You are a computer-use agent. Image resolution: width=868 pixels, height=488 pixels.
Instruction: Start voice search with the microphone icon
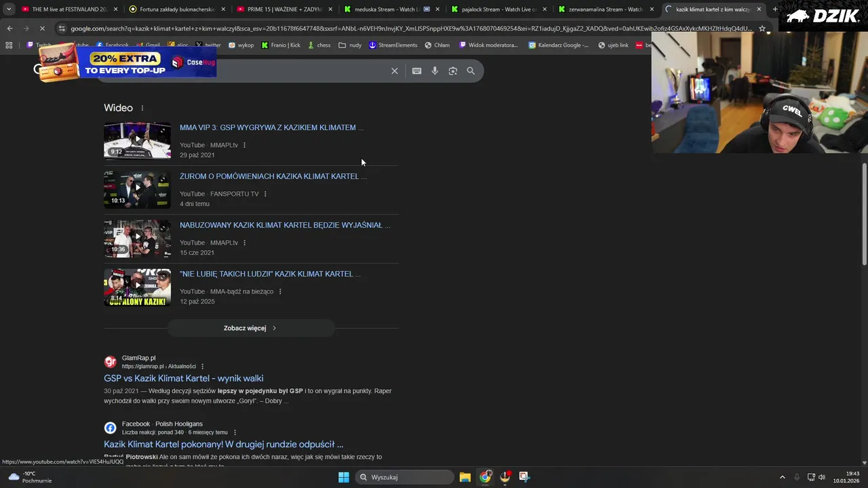pyautogui.click(x=435, y=71)
